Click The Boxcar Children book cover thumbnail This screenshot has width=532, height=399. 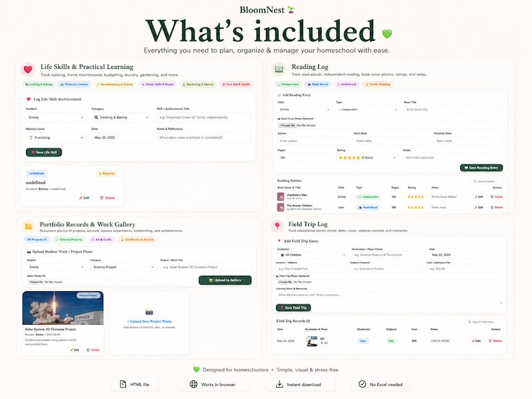point(281,207)
